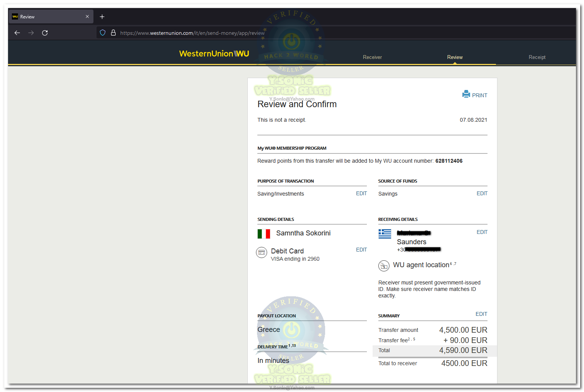Click the In minutes delivery time

tap(273, 361)
